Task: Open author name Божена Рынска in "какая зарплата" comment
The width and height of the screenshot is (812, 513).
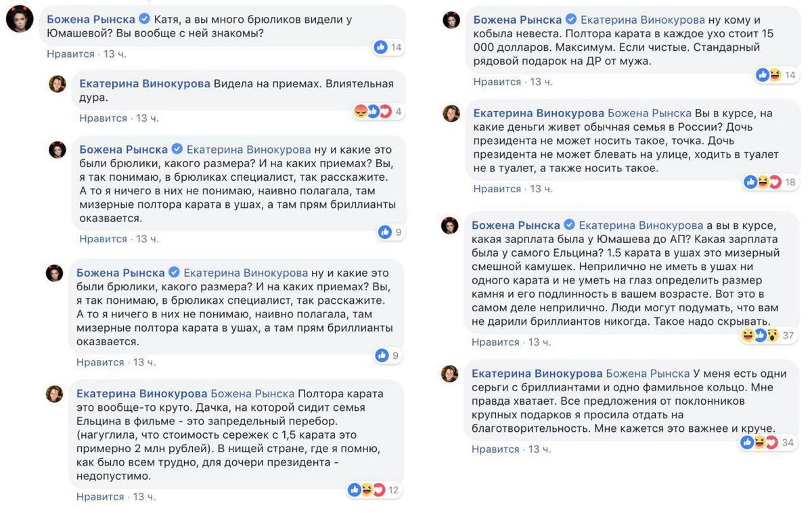Action: (516, 225)
